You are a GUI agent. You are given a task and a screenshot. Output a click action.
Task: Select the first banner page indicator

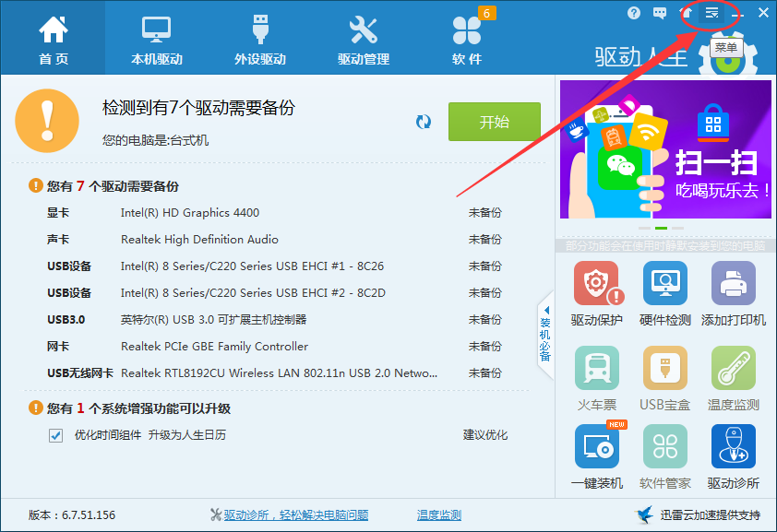pyautogui.click(x=644, y=228)
